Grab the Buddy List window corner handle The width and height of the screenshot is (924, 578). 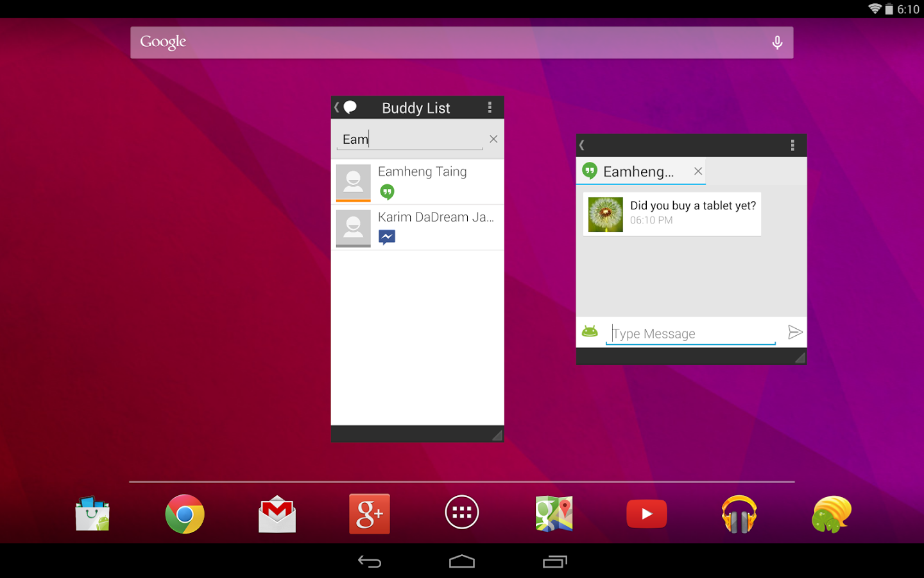click(x=497, y=435)
